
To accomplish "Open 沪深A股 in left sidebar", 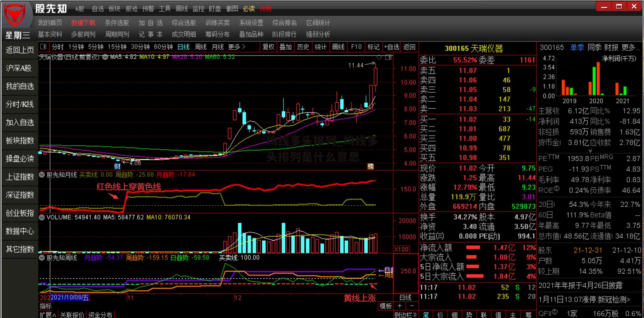I will (20, 68).
